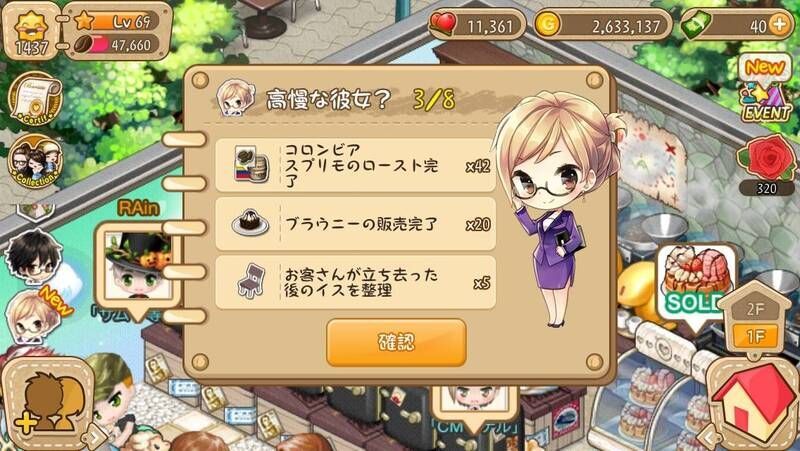Tap the sun face level icon
The height and width of the screenshot is (451, 800).
(31, 31)
